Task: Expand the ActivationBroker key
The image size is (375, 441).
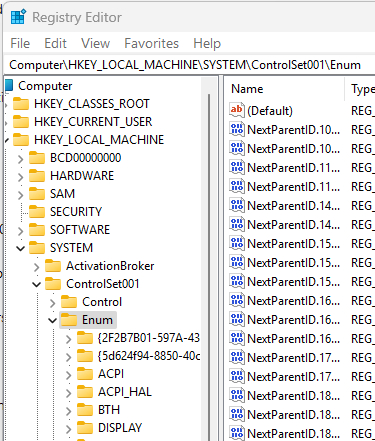Action: click(37, 267)
